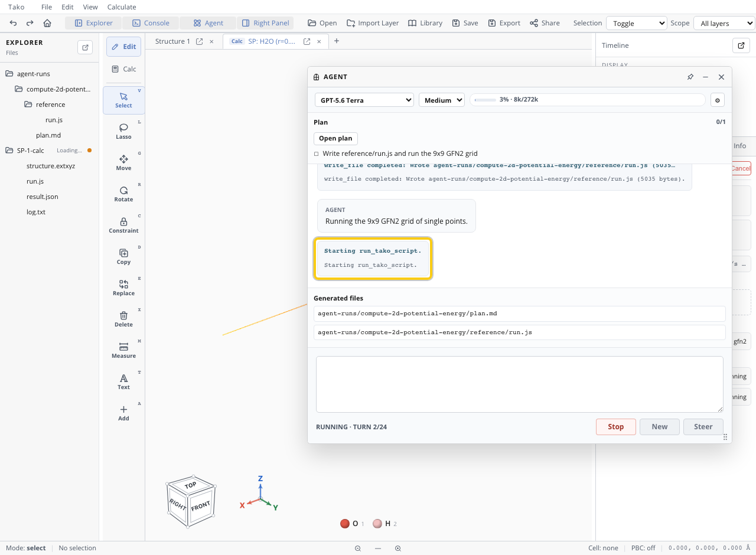Image resolution: width=756 pixels, height=555 pixels.
Task: Stop the running agent
Action: [616, 427]
